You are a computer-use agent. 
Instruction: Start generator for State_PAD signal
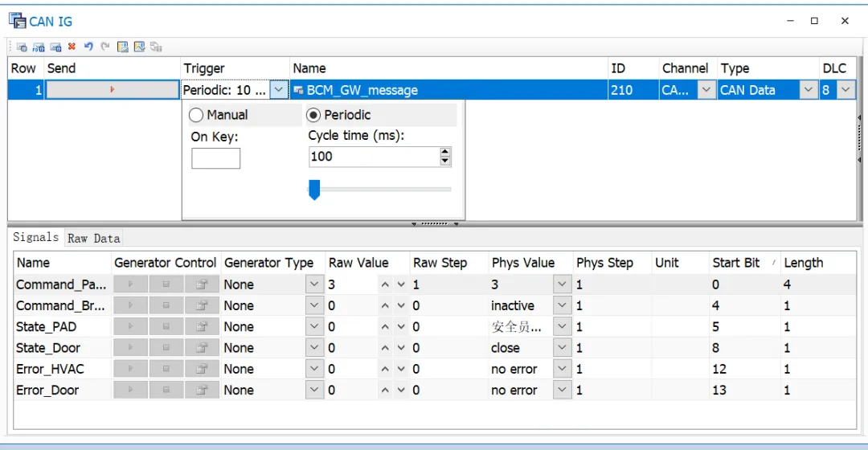pyautogui.click(x=131, y=326)
